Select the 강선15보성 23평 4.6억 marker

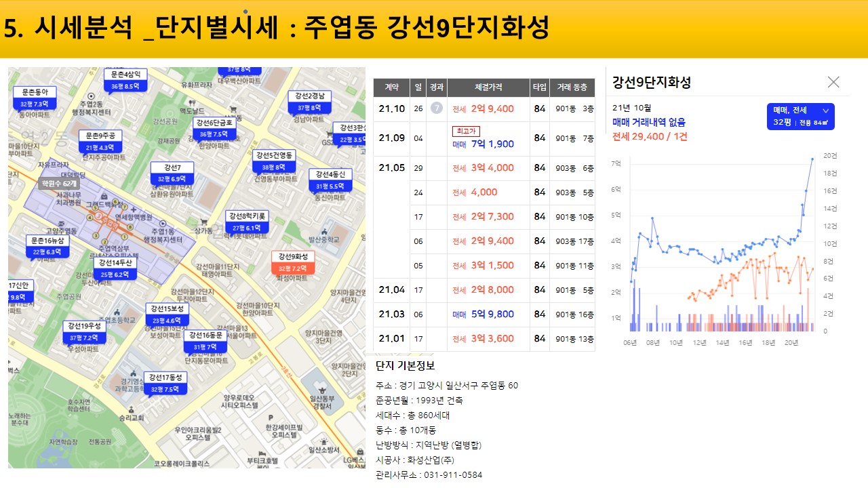(167, 314)
